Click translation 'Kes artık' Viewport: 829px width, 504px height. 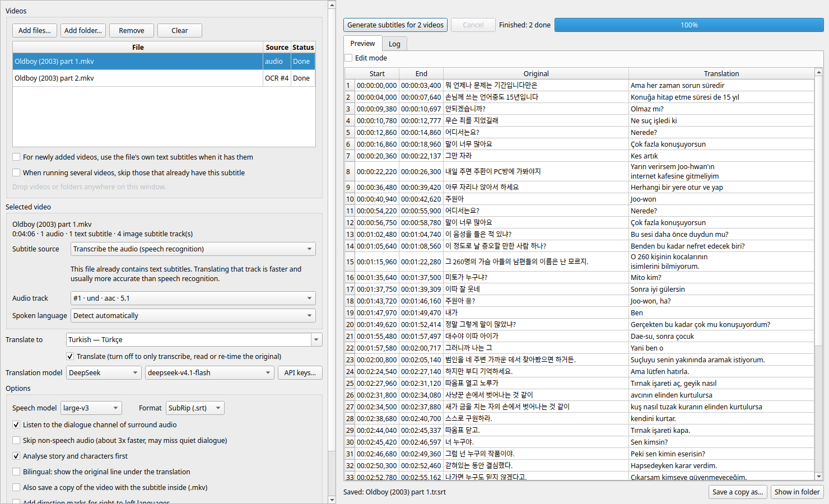click(x=721, y=156)
